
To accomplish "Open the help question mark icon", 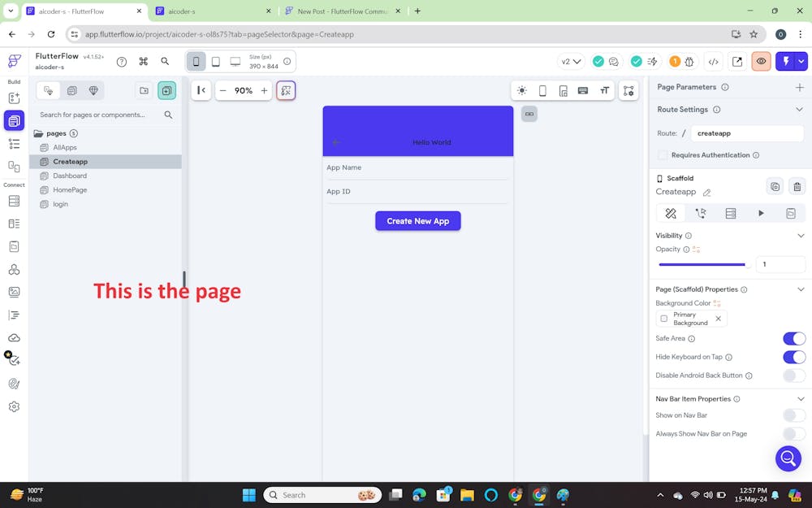I will [x=122, y=62].
